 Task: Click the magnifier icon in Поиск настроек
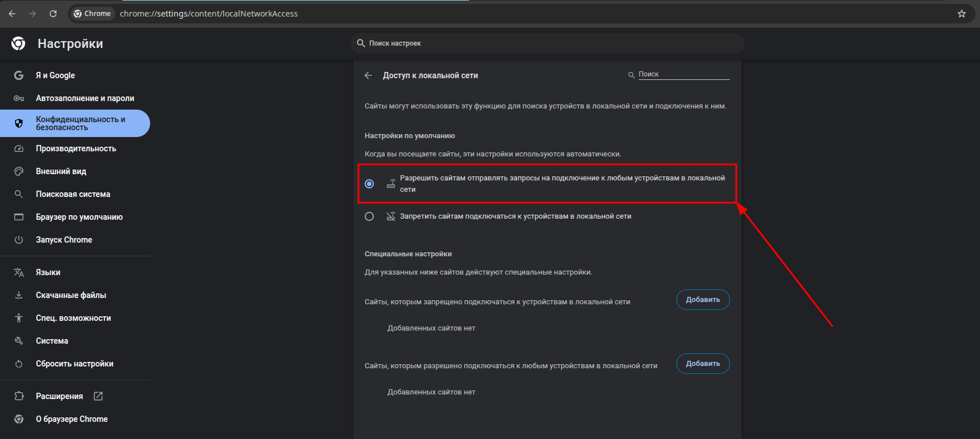(361, 43)
